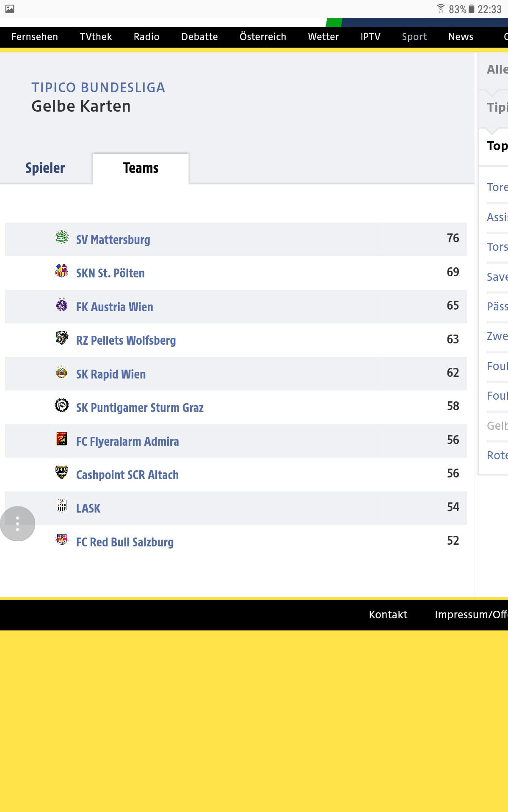This screenshot has height=812, width=508.
Task: Go to the Wetter section
Action: 323,37
